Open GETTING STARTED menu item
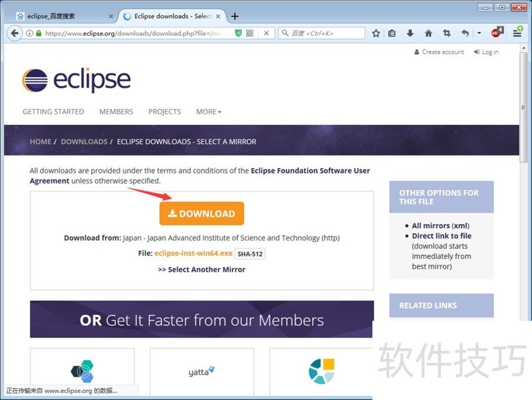 pyautogui.click(x=53, y=112)
